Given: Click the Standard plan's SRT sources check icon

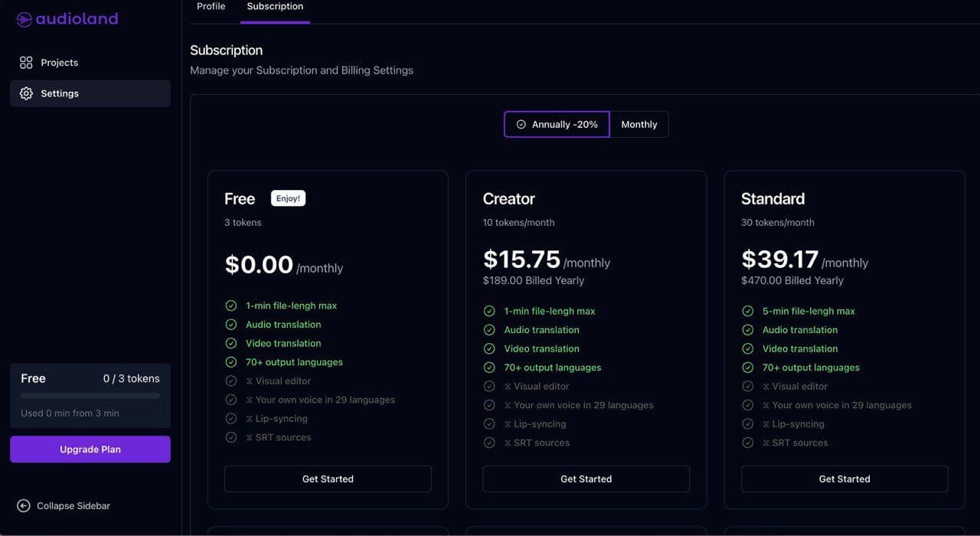Looking at the screenshot, I should (x=748, y=443).
